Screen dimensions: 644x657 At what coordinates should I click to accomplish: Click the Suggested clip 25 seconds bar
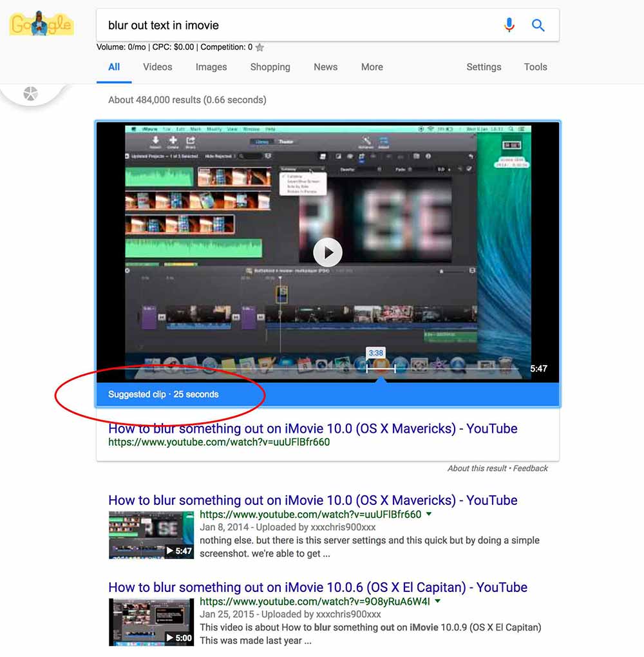[328, 394]
